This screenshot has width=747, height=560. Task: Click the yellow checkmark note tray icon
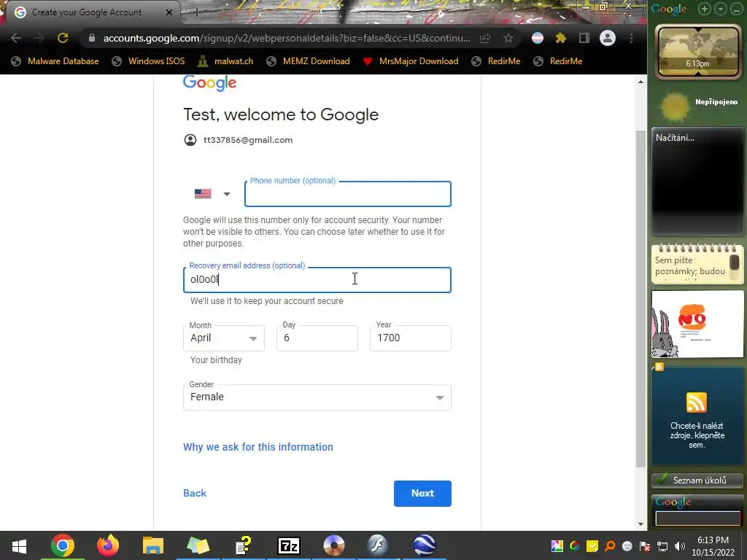click(x=592, y=546)
